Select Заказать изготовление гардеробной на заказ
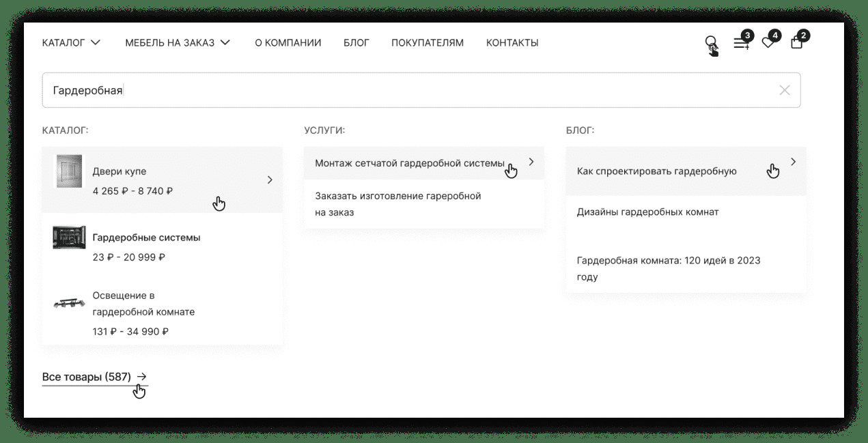The height and width of the screenshot is (443, 868). pyautogui.click(x=398, y=204)
